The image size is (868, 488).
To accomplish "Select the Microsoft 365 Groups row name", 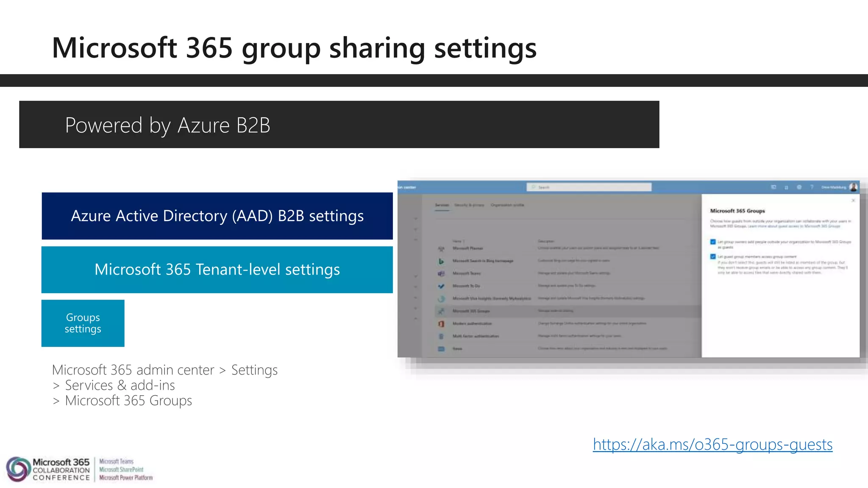I will (x=471, y=311).
